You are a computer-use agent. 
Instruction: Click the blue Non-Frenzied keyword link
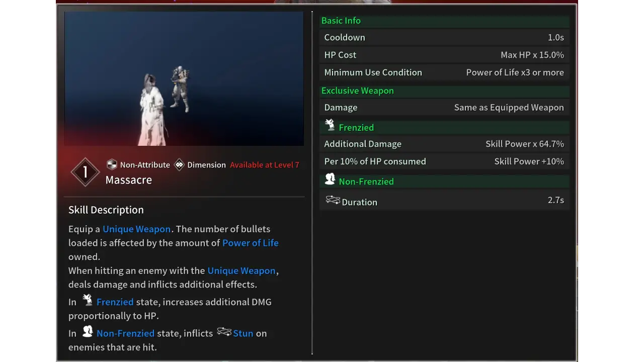pyautogui.click(x=125, y=333)
